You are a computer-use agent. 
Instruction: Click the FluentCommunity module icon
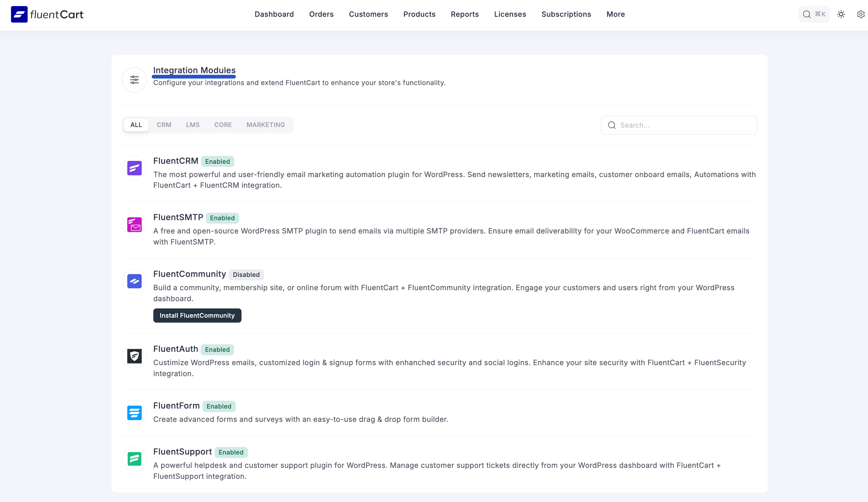click(x=134, y=281)
